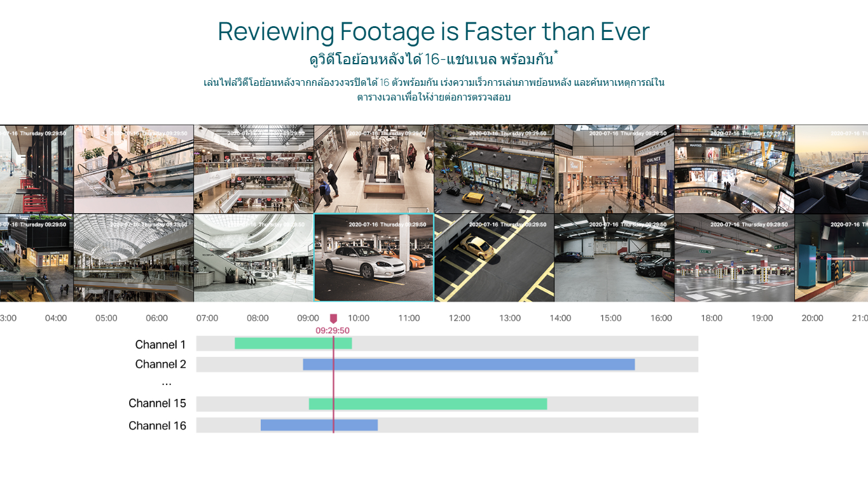Click the pink playhead marker at 09:29:50
This screenshot has width=868, height=481.
(x=333, y=319)
